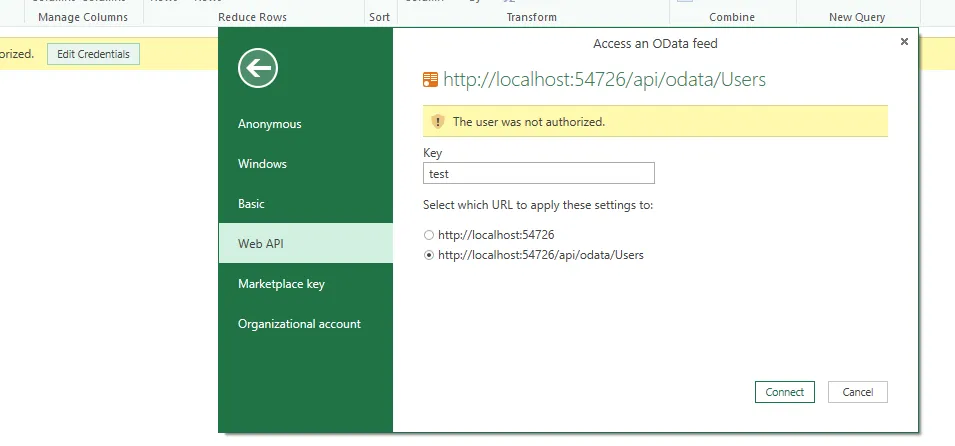Click the Transform ribbon group label
955x446 pixels.
pos(531,17)
